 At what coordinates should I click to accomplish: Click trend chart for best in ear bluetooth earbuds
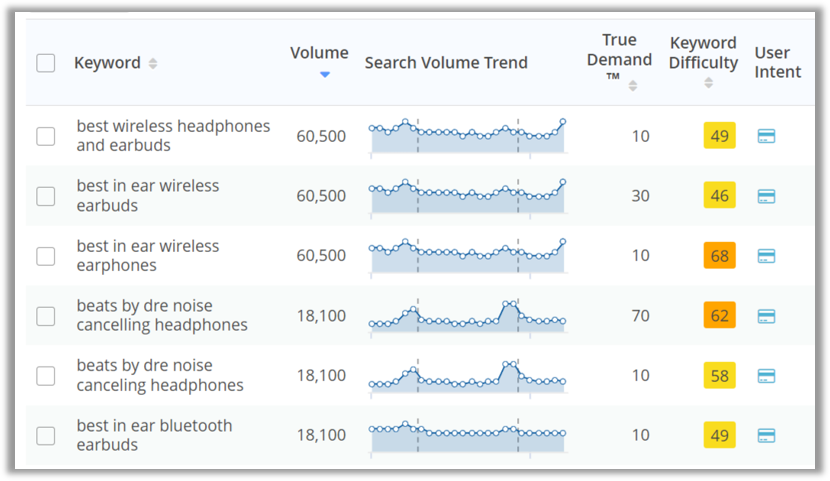[468, 437]
